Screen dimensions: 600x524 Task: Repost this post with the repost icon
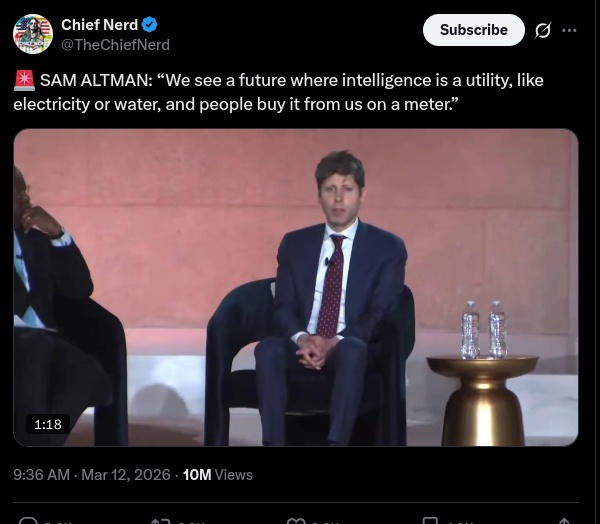coord(160,520)
